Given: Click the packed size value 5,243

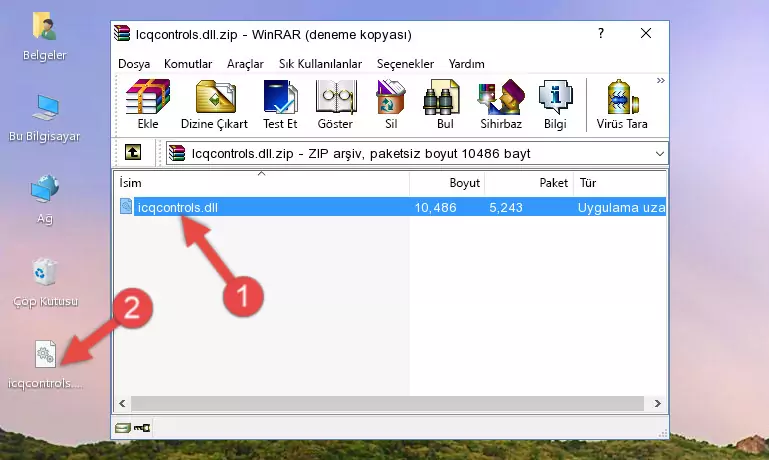Looking at the screenshot, I should 506,207.
